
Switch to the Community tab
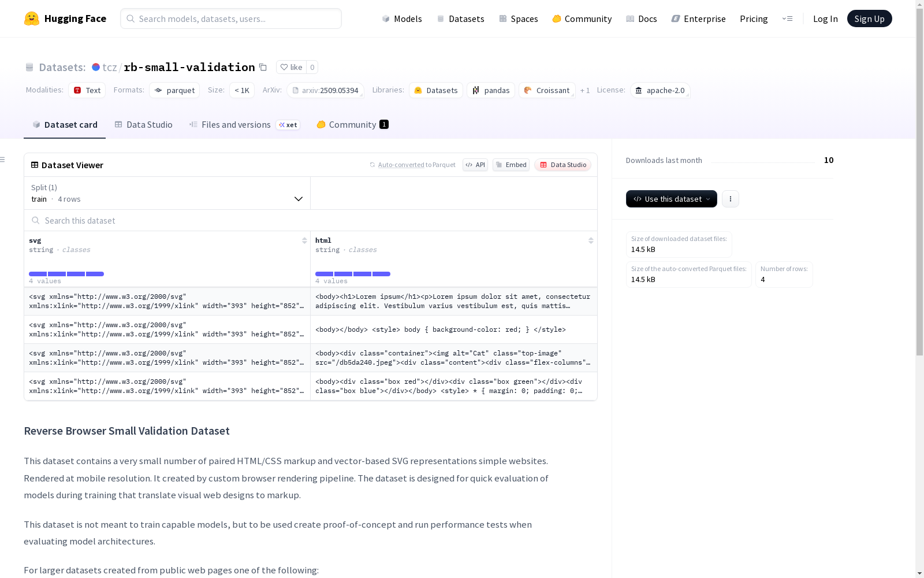click(x=353, y=124)
